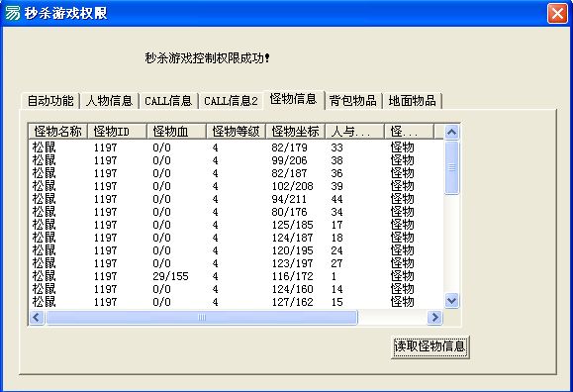Select the 怪物信息 tab
The image size is (573, 392).
click(294, 99)
